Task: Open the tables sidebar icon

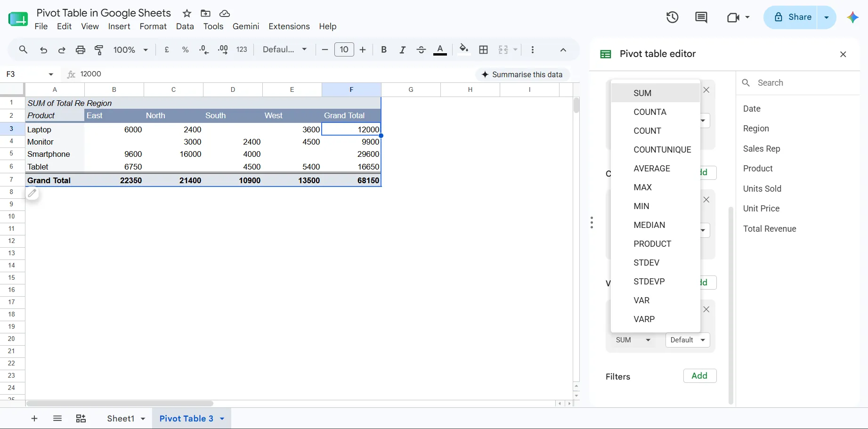Action: (x=81, y=419)
